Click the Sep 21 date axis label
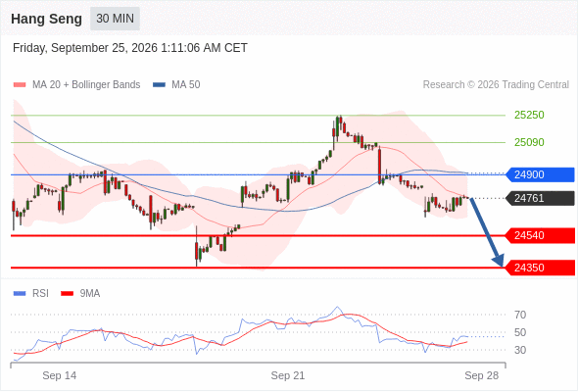This screenshot has height=392, width=578. (x=288, y=375)
